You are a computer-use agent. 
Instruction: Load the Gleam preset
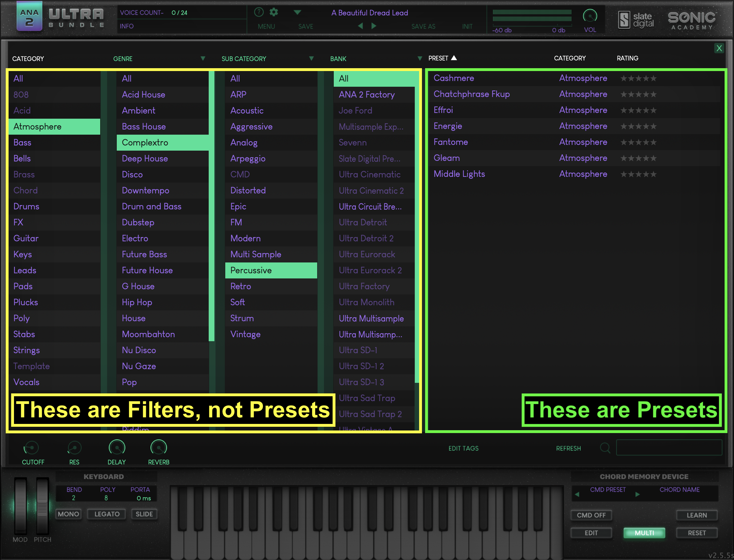(447, 158)
